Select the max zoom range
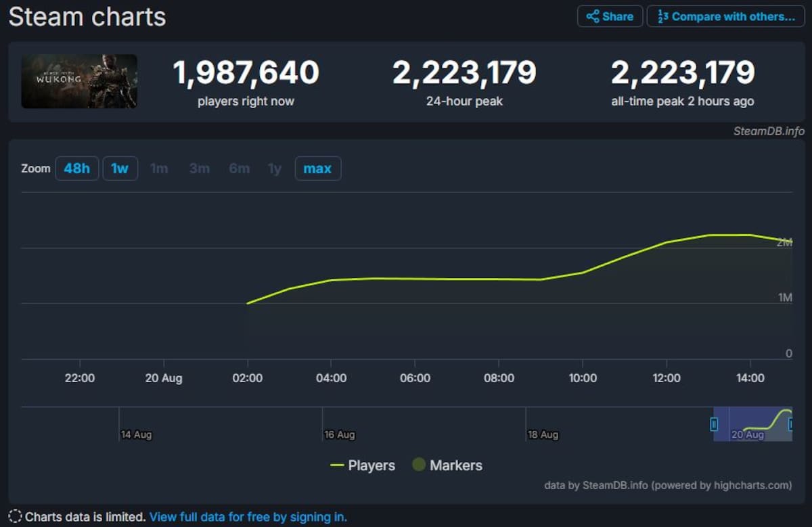Screen dimensions: 812x527 coord(317,168)
